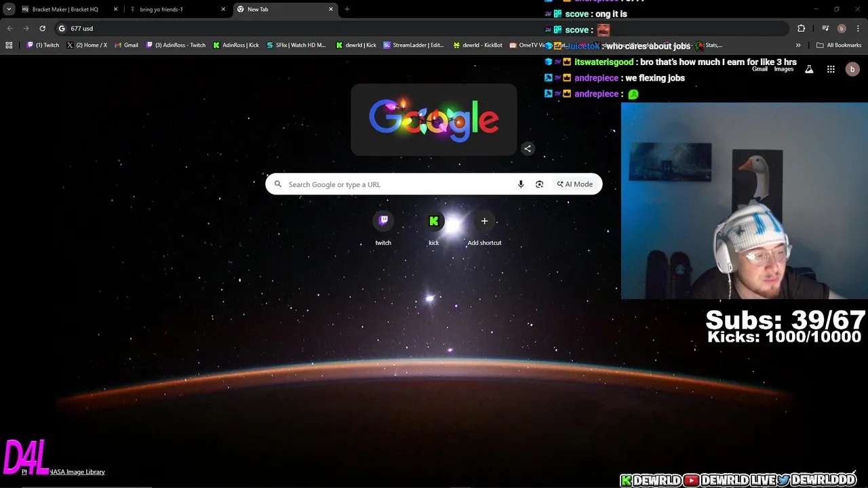Click the magnifier icon in search box
Viewport: 868px width, 488px height.
[x=278, y=184]
